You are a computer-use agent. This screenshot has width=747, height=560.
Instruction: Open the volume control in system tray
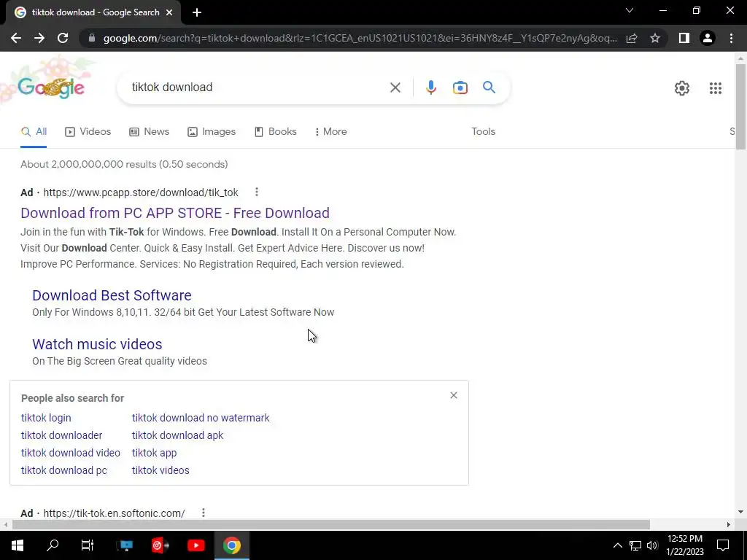point(652,545)
